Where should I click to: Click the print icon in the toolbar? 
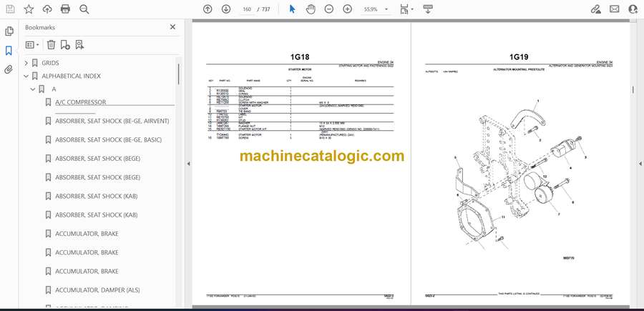pos(65,9)
